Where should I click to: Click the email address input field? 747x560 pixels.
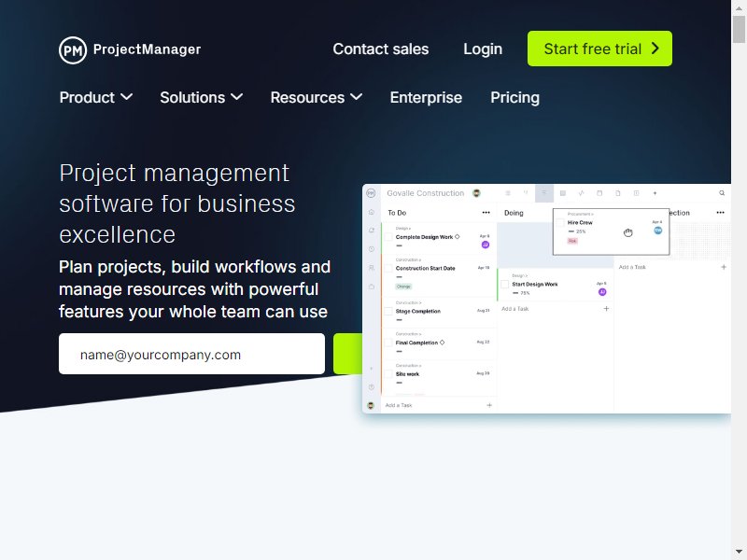tap(191, 354)
